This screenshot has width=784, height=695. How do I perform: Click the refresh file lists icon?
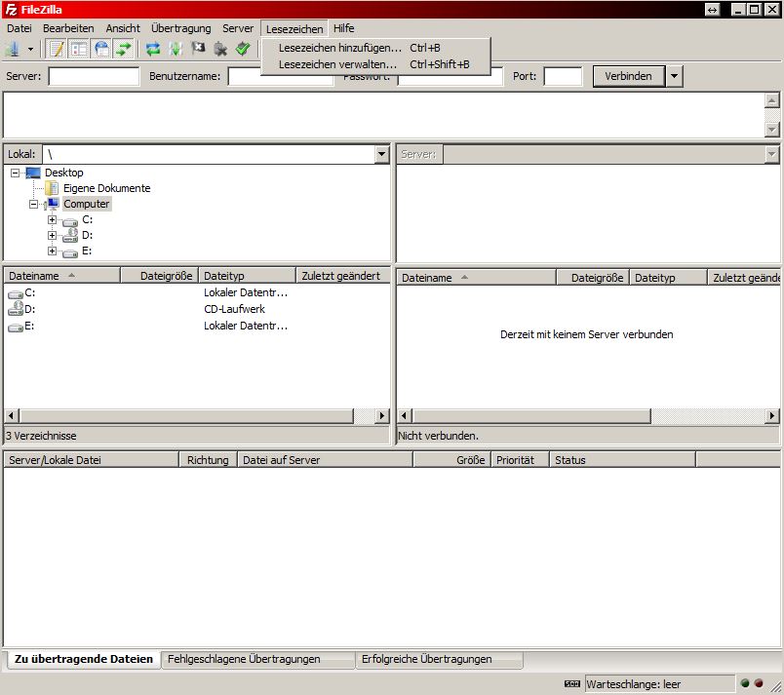click(x=153, y=49)
